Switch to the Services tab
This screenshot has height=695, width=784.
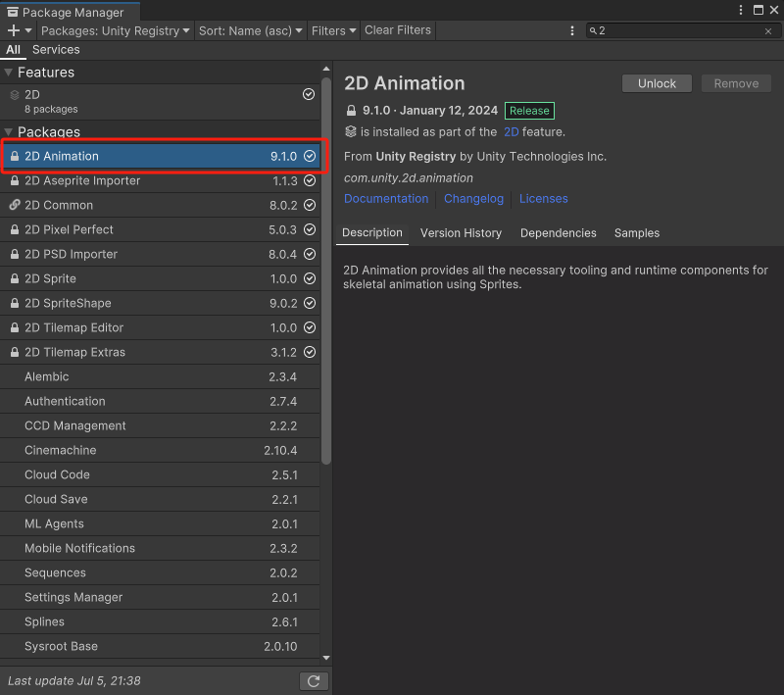(56, 49)
